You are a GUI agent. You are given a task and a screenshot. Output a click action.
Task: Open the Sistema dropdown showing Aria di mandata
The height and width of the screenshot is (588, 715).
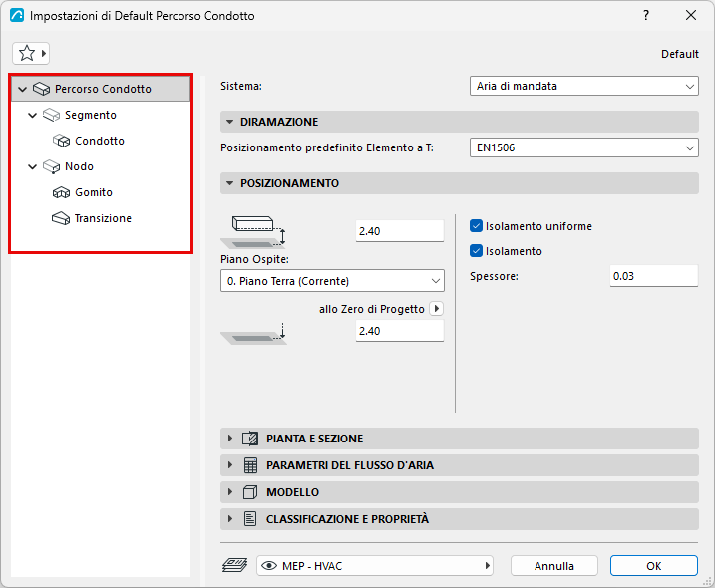(x=583, y=86)
